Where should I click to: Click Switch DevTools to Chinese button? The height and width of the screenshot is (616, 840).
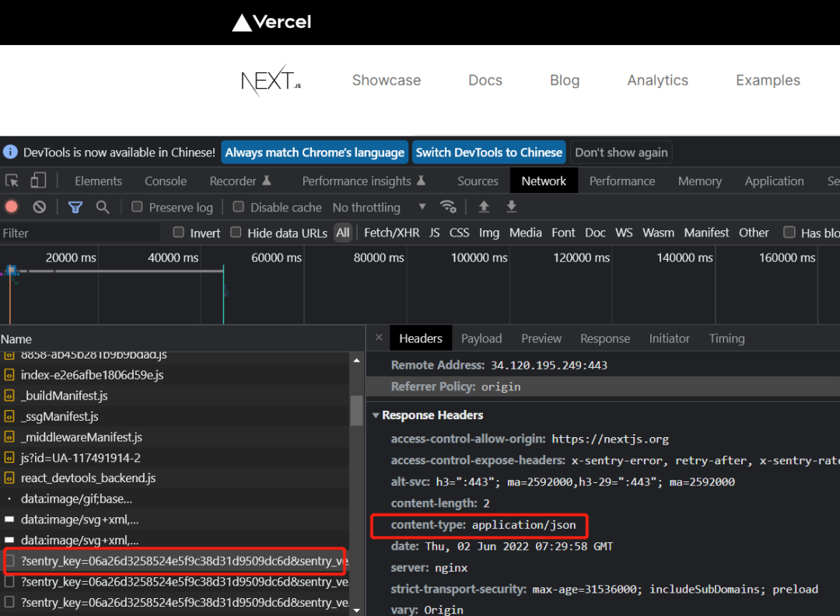click(488, 152)
